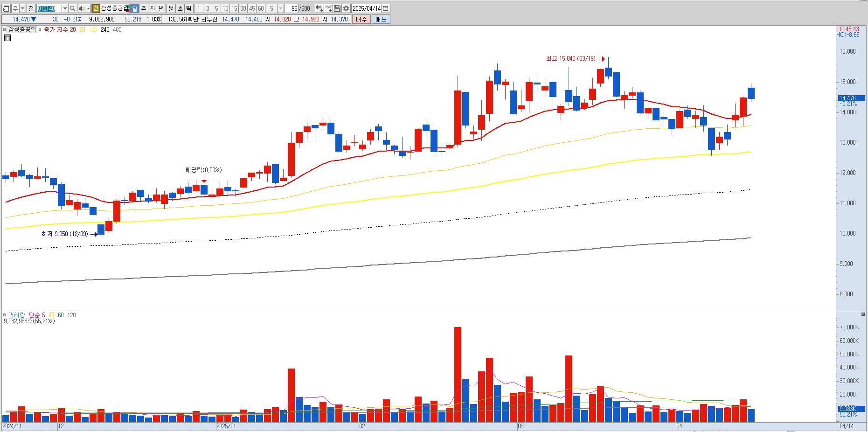Viewport: 868px width, 432px height.
Task: Click the 삼성중공업 chart legend label
Action: coord(22,29)
